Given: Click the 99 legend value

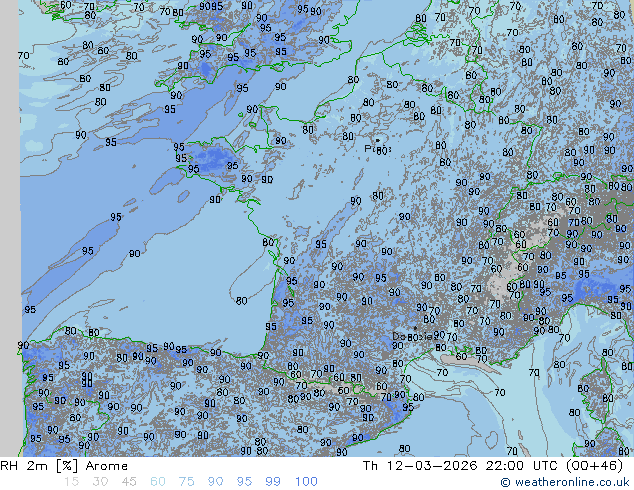Looking at the screenshot, I should [x=272, y=482].
